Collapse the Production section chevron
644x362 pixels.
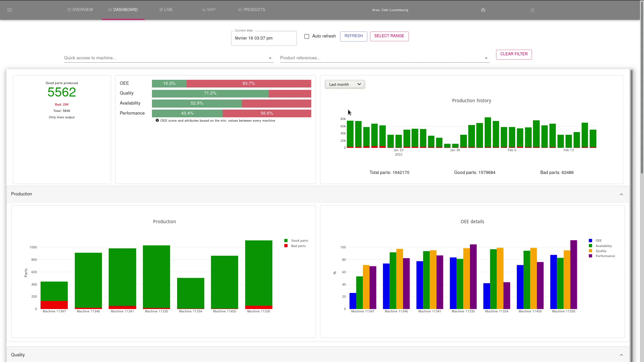[621, 194]
